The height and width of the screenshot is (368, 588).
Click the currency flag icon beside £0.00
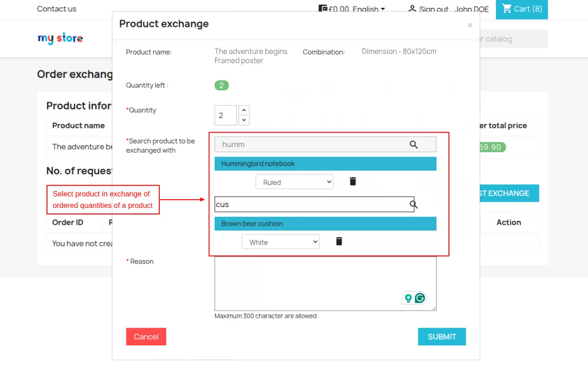[x=322, y=8]
